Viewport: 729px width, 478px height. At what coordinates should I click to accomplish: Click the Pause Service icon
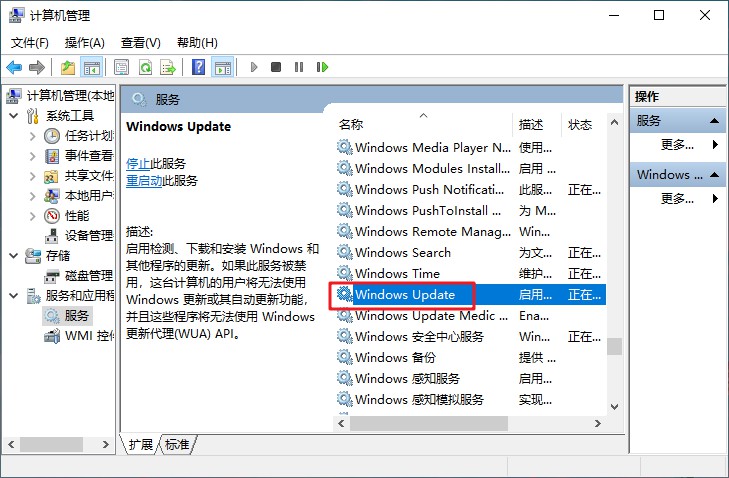[299, 67]
